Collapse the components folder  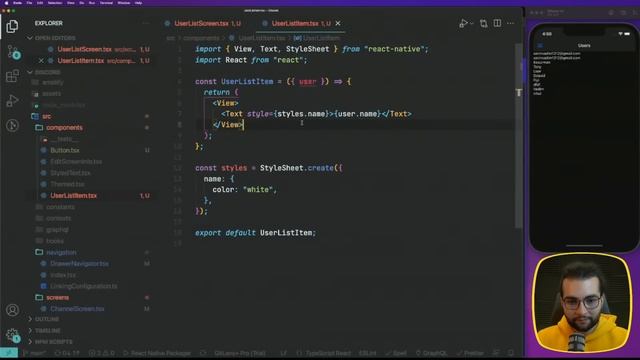click(x=64, y=128)
